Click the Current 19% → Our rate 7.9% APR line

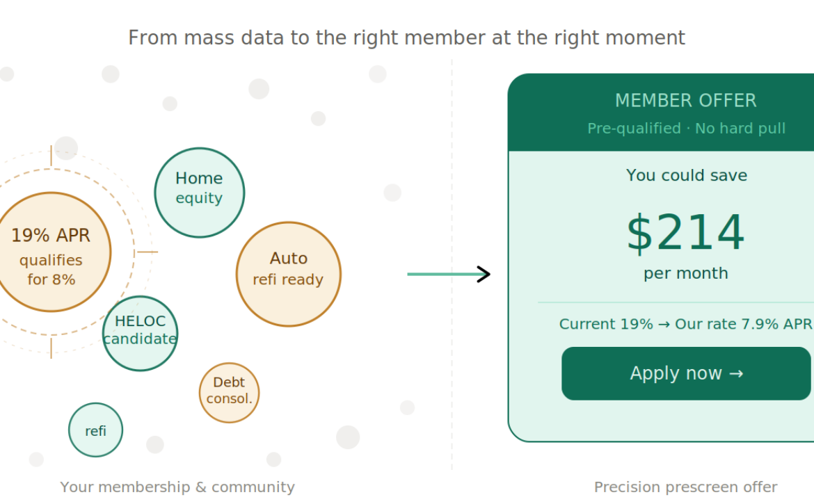[685, 325]
